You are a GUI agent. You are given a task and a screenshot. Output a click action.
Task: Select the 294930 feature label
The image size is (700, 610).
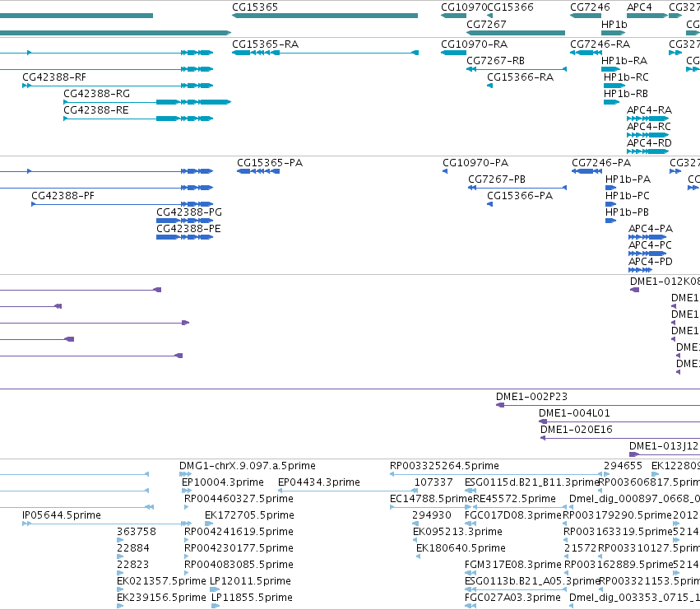pos(432,515)
